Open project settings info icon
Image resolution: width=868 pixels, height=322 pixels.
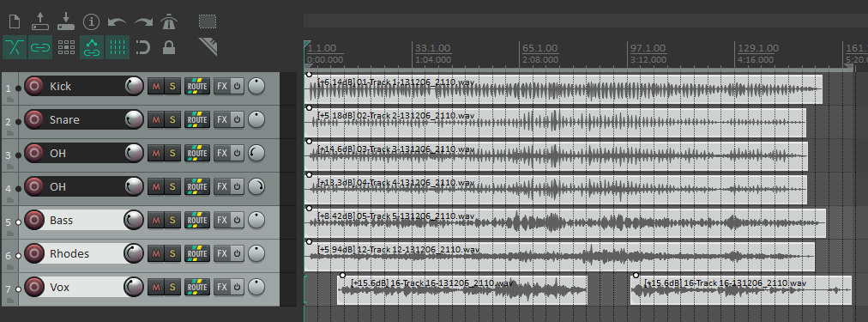(91, 22)
